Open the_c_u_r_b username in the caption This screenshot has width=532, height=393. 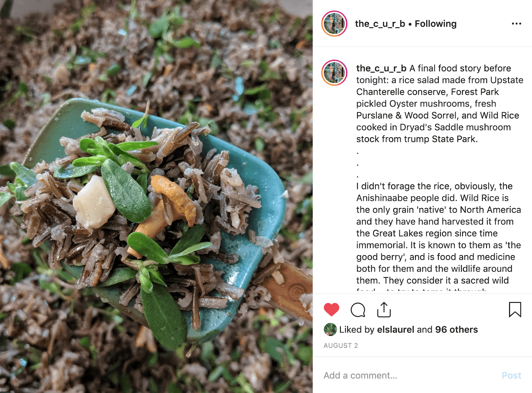(381, 68)
